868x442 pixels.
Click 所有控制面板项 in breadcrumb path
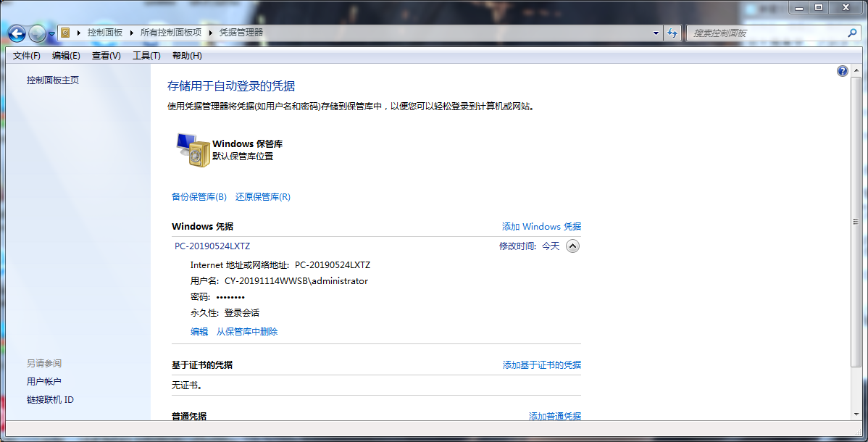point(170,33)
